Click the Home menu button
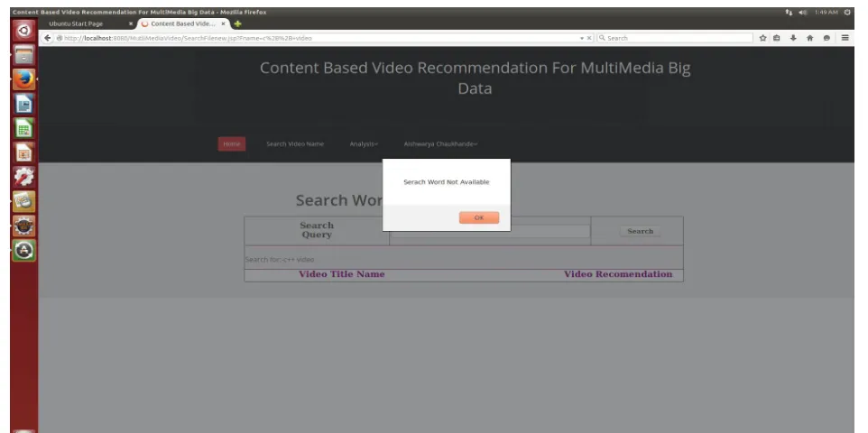 point(231,144)
